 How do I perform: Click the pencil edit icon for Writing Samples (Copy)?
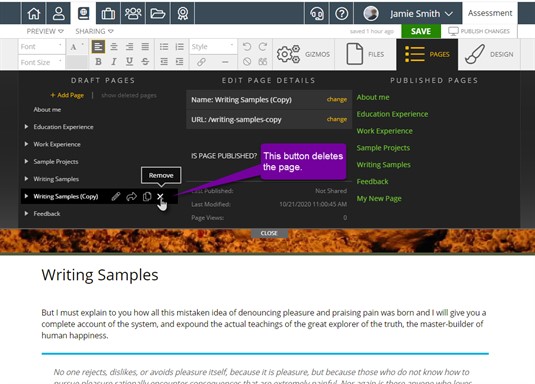(116, 196)
